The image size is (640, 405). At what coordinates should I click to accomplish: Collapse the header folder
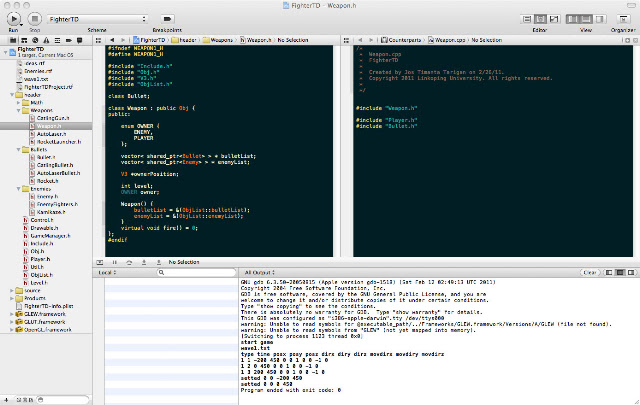tap(12, 95)
